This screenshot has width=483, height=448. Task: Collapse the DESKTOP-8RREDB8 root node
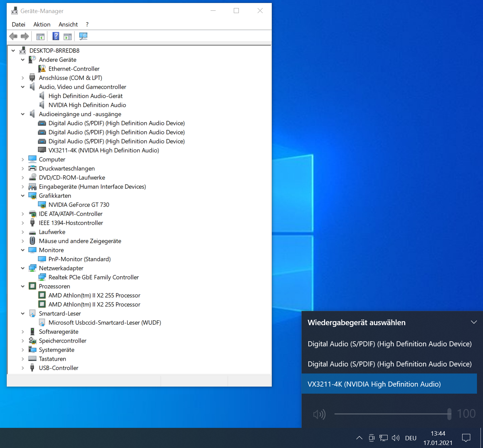pos(13,51)
